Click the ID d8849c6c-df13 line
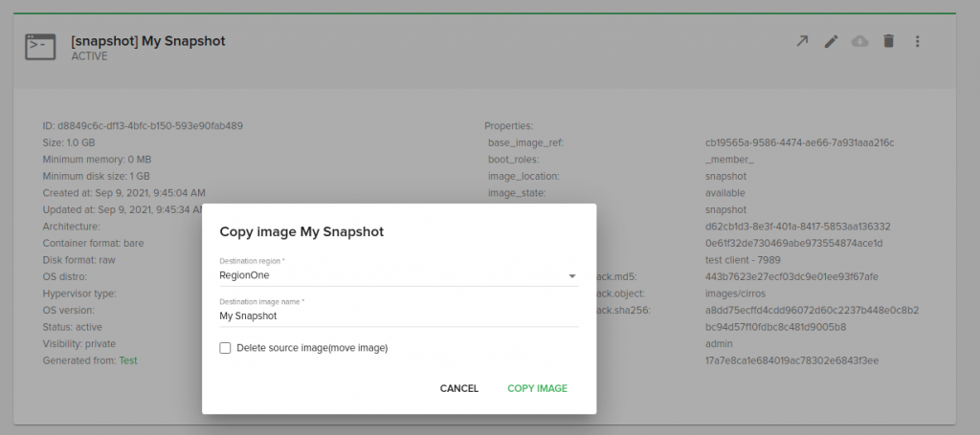Image resolution: width=980 pixels, height=435 pixels. coord(143,126)
